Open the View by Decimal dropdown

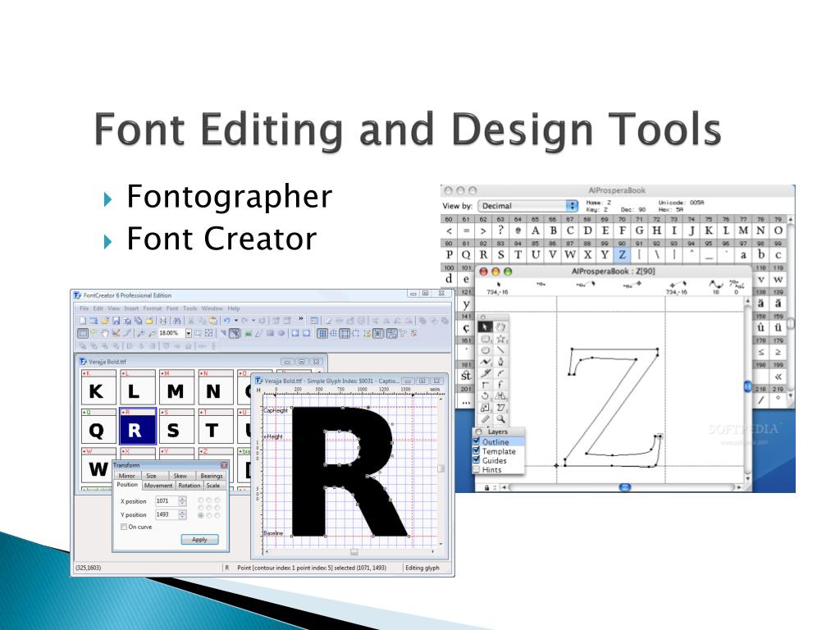coord(528,206)
